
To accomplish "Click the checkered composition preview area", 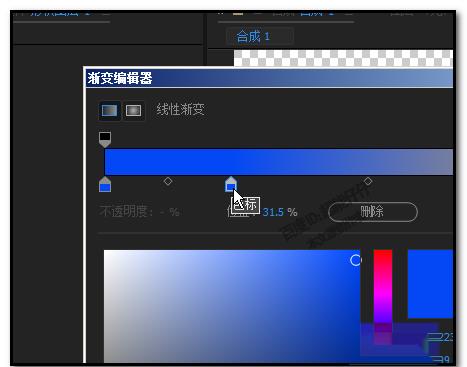I will pos(343,58).
